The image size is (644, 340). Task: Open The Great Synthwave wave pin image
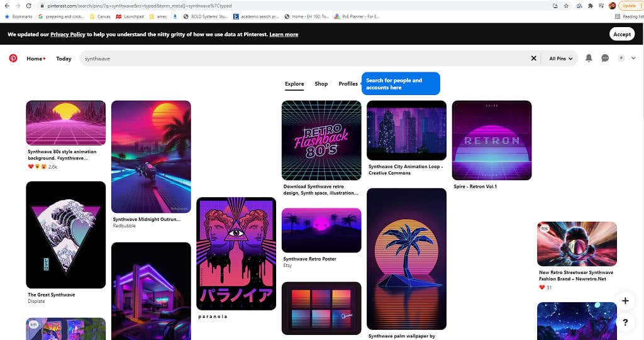click(x=65, y=235)
